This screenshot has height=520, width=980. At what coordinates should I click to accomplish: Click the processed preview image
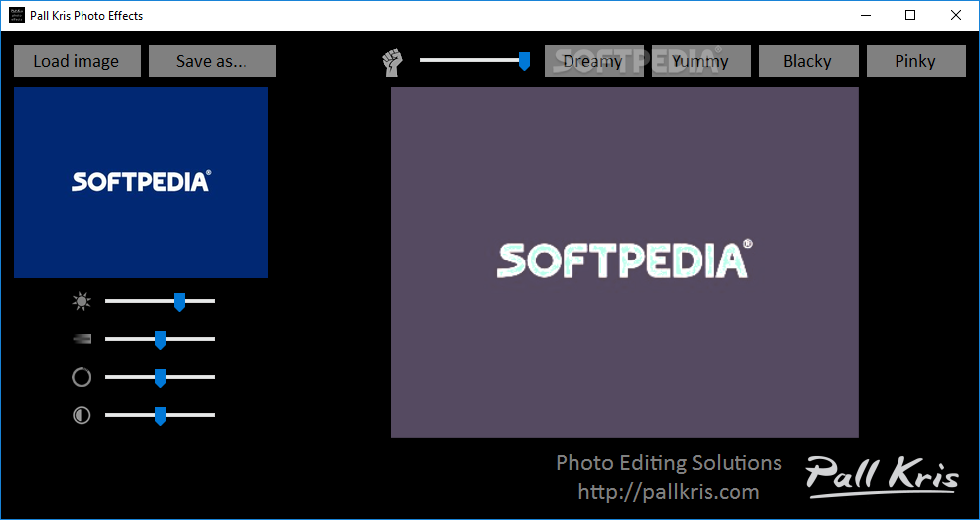[x=624, y=262]
